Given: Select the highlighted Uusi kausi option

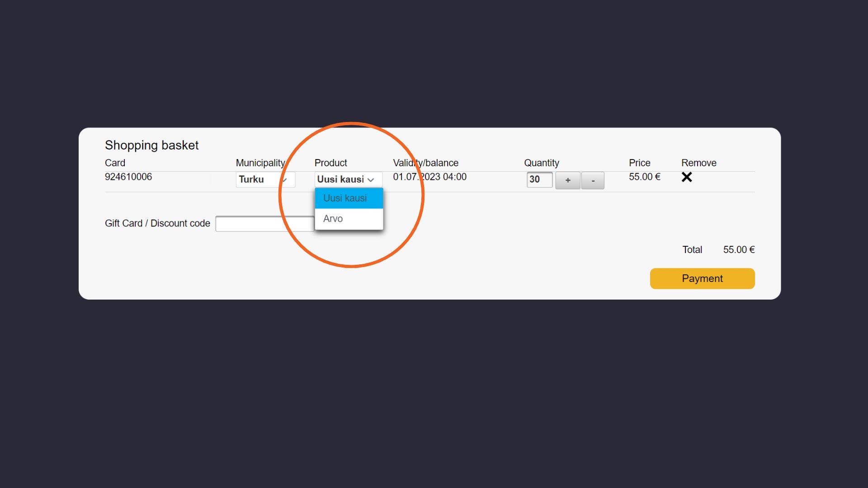Looking at the screenshot, I should [x=349, y=198].
